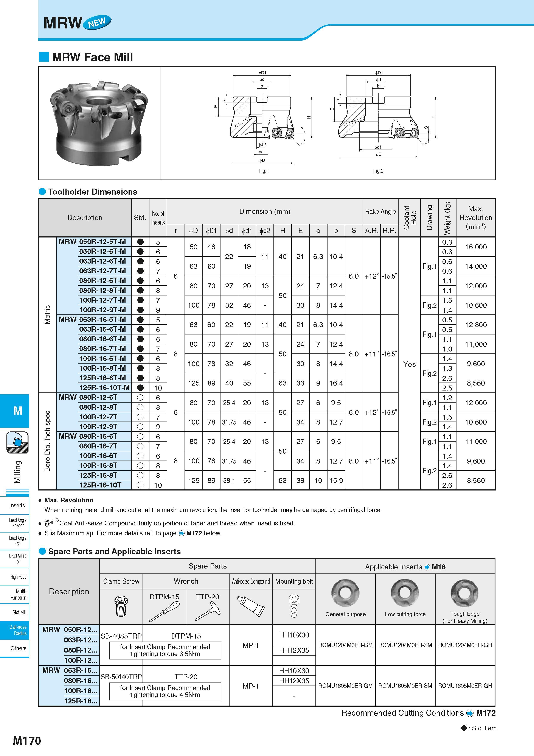Image resolution: width=534 pixels, height=756 pixels.
Task: Click the Std. dot for 125R-16-10T-M
Action: coord(140,387)
